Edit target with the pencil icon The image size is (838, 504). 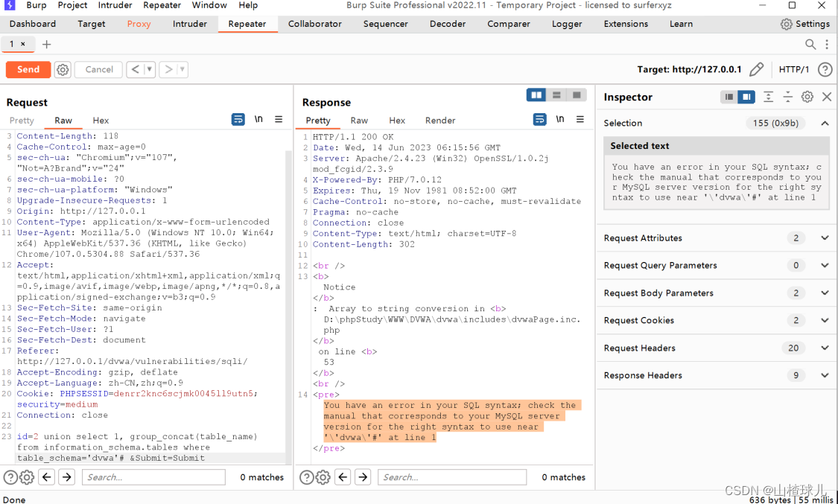pos(756,69)
